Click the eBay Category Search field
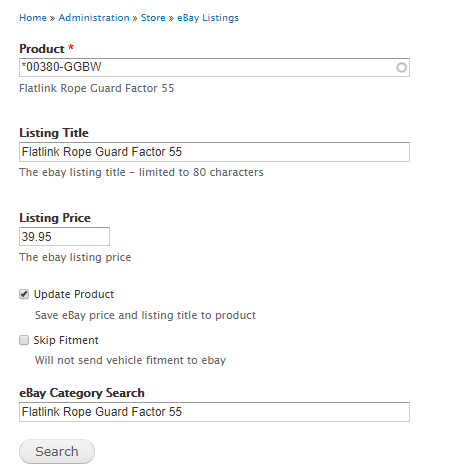 tap(214, 412)
